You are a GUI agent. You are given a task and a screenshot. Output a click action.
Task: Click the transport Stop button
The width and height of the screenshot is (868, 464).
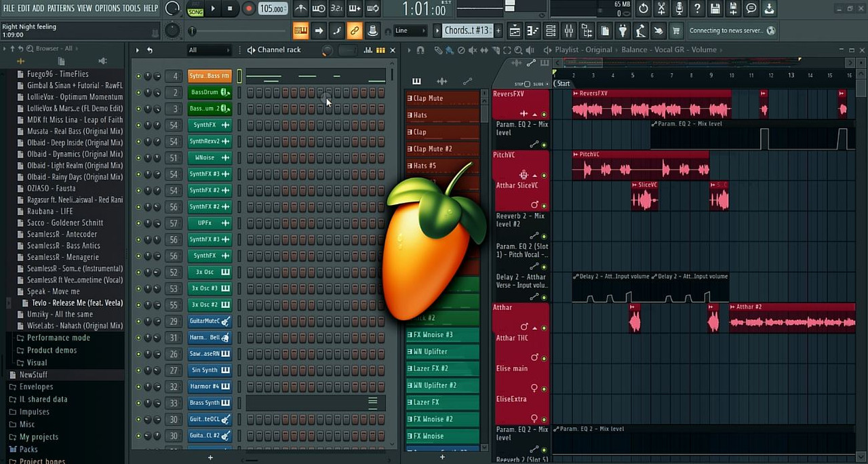click(230, 9)
